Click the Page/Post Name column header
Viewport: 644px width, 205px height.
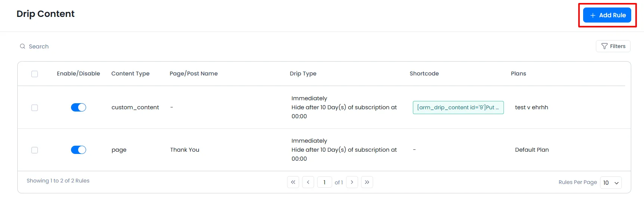[x=194, y=74]
